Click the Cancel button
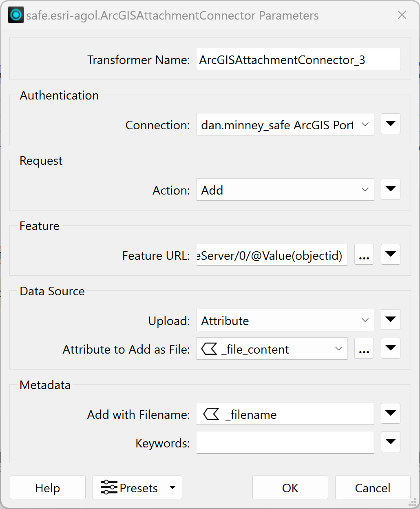This screenshot has width=420, height=509. pyautogui.click(x=373, y=487)
